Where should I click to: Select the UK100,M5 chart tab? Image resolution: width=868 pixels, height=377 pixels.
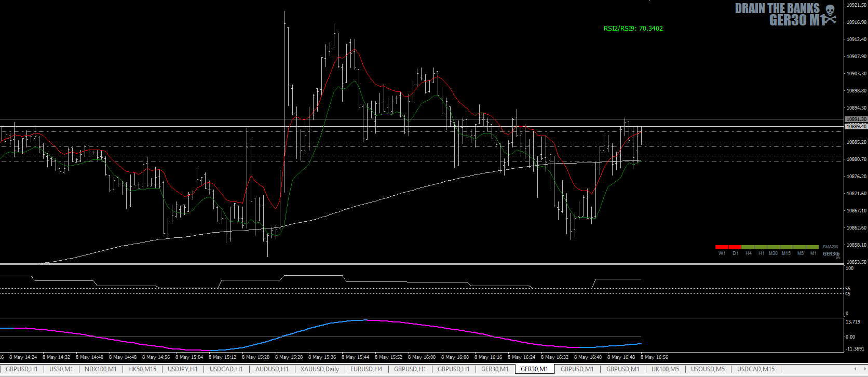665,369
